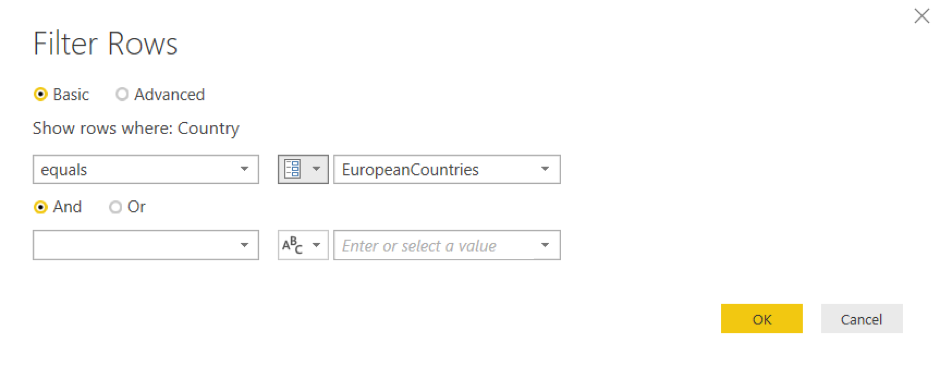This screenshot has width=940, height=367.
Task: Click the Enter or select a value field
Action: click(x=447, y=245)
